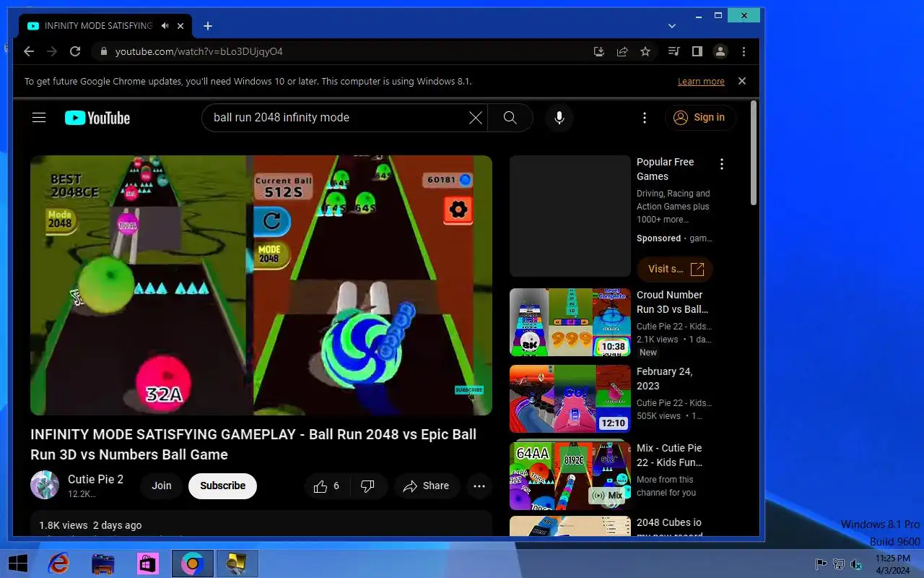Open File Explorer from taskbar
This screenshot has height=578, width=924.
click(103, 564)
